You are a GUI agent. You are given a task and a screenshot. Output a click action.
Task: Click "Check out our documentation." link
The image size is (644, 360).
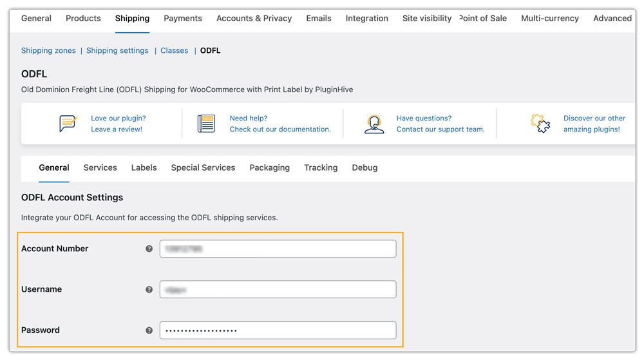[280, 129]
